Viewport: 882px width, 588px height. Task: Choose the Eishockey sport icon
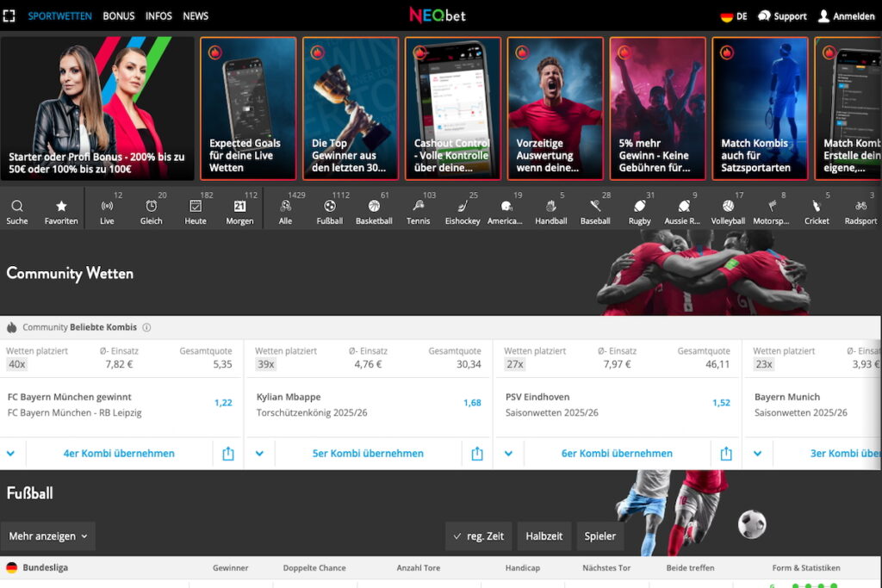click(463, 207)
